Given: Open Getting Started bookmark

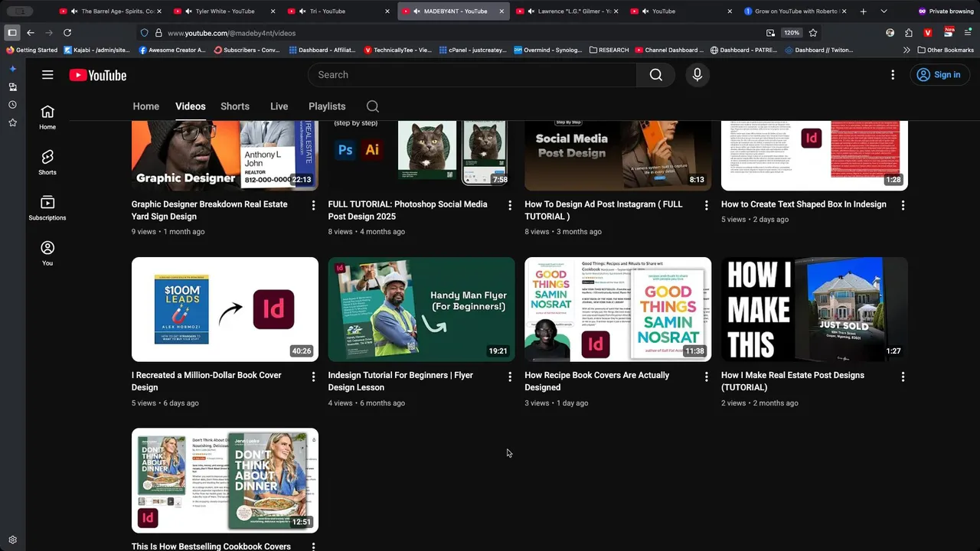Looking at the screenshot, I should pyautogui.click(x=31, y=50).
